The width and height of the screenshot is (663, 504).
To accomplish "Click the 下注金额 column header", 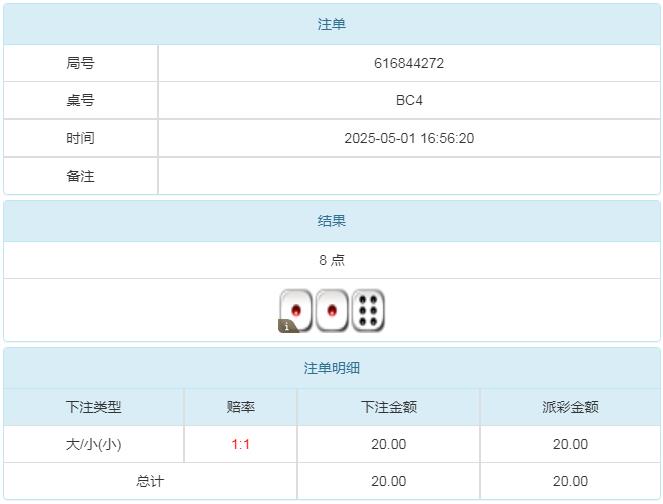I will coord(388,407).
